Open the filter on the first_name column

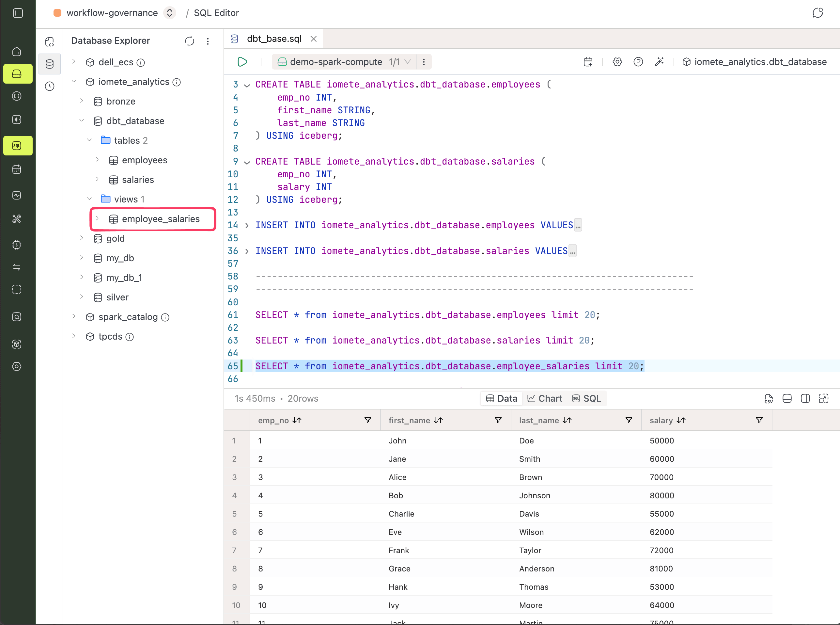tap(498, 420)
